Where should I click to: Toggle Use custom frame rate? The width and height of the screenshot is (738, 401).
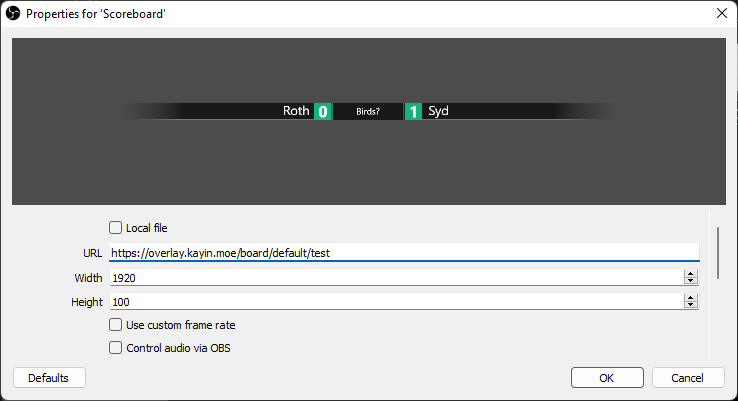(115, 325)
